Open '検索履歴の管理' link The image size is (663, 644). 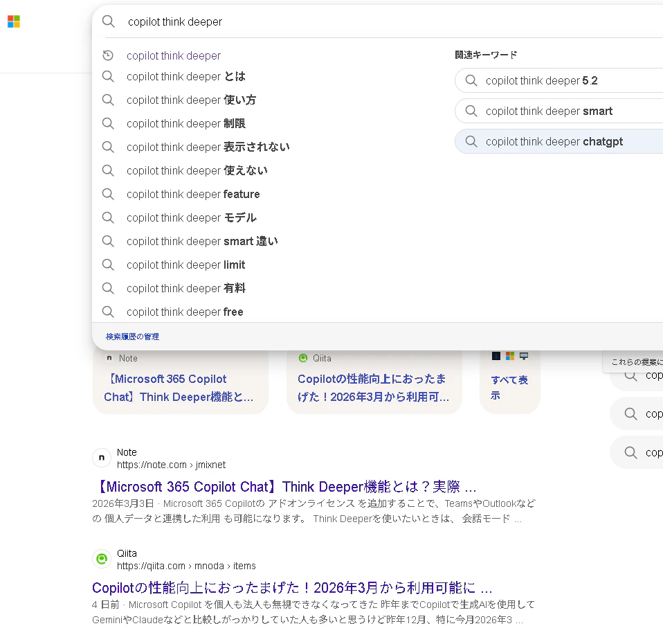pos(132,337)
